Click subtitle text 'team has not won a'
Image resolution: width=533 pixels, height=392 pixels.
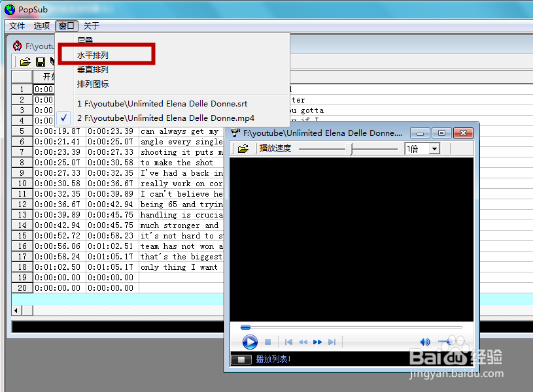pos(182,246)
